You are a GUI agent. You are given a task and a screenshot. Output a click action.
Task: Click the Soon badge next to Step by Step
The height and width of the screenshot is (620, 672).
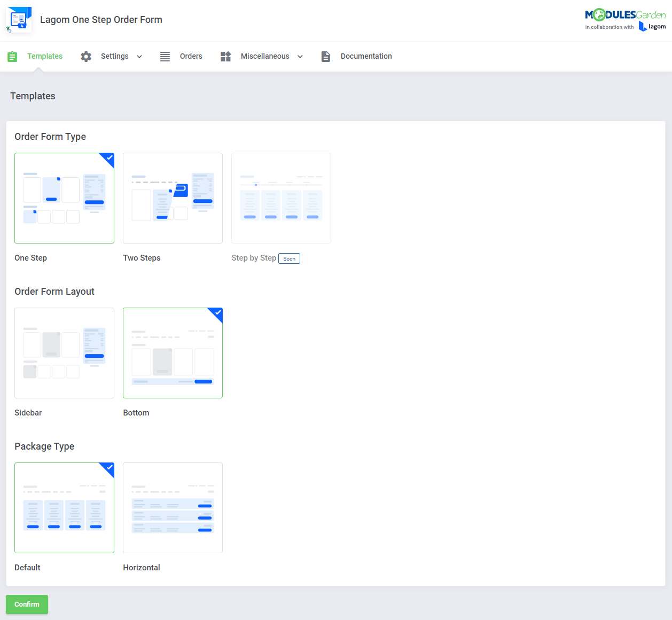289,258
